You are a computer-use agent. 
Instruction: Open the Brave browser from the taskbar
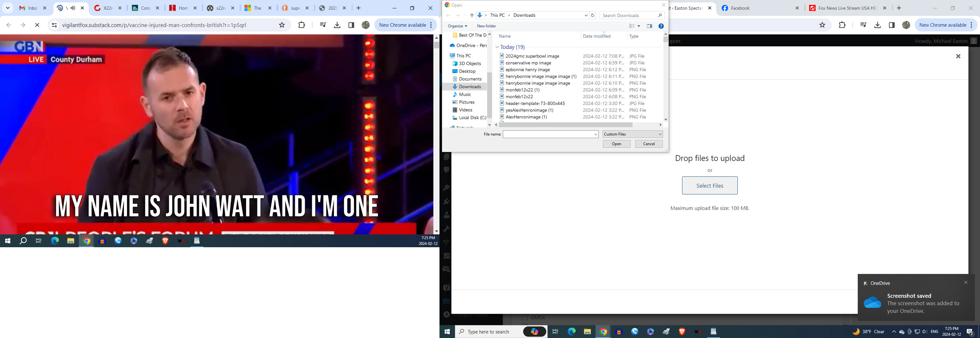click(682, 332)
